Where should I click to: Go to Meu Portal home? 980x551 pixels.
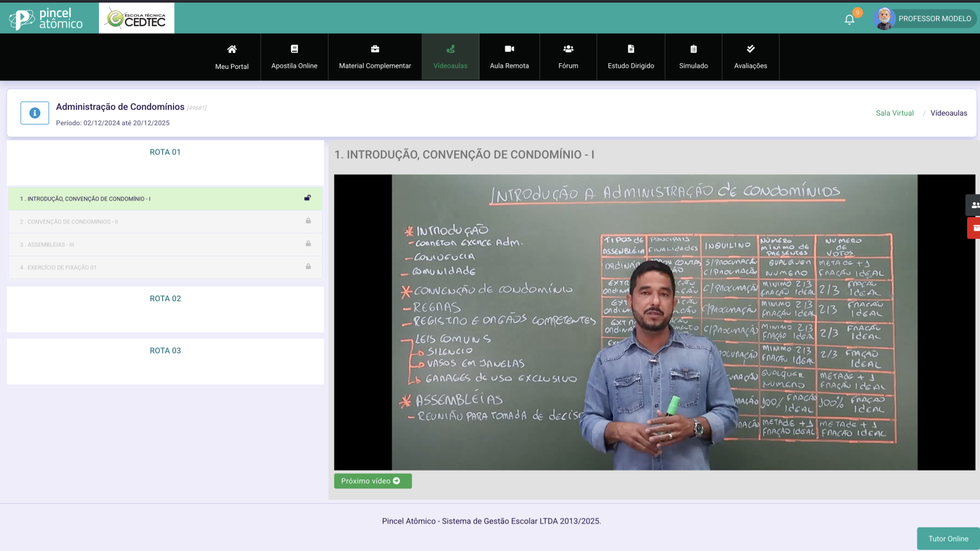pos(232,57)
